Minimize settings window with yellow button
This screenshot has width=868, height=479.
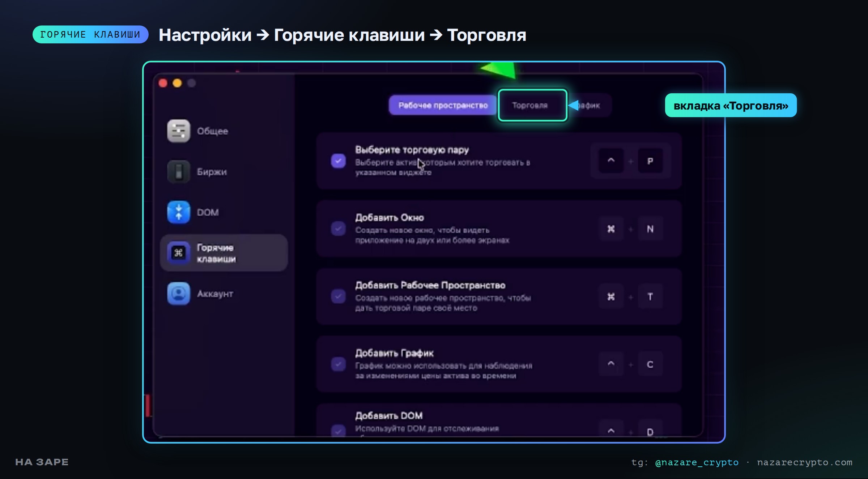[177, 83]
